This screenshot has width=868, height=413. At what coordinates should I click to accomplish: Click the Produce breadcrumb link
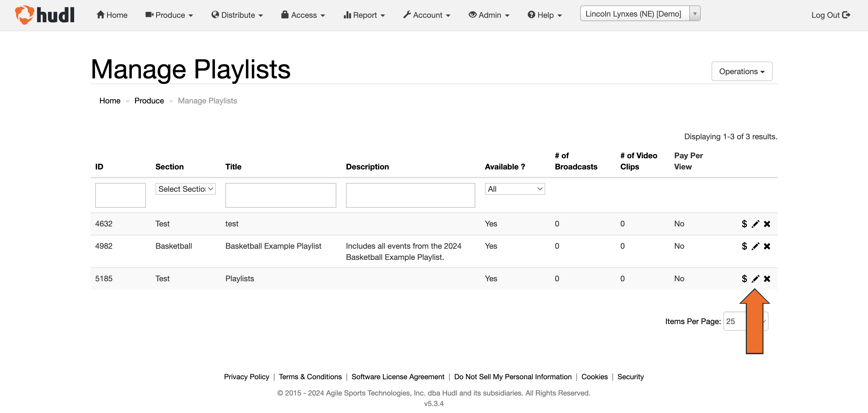tap(149, 100)
